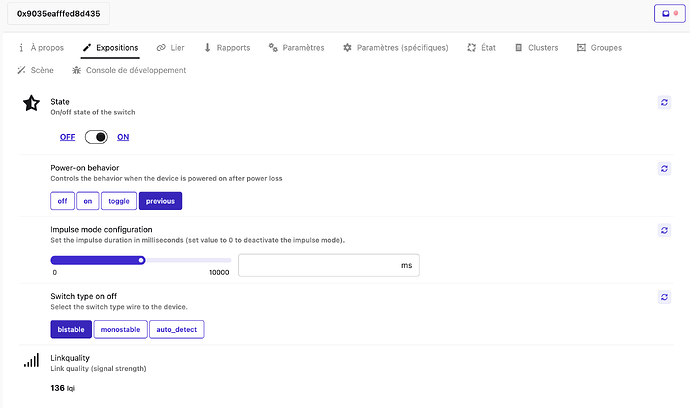This screenshot has height=408, width=690.
Task: Click the refresh icon for State
Action: [x=663, y=103]
